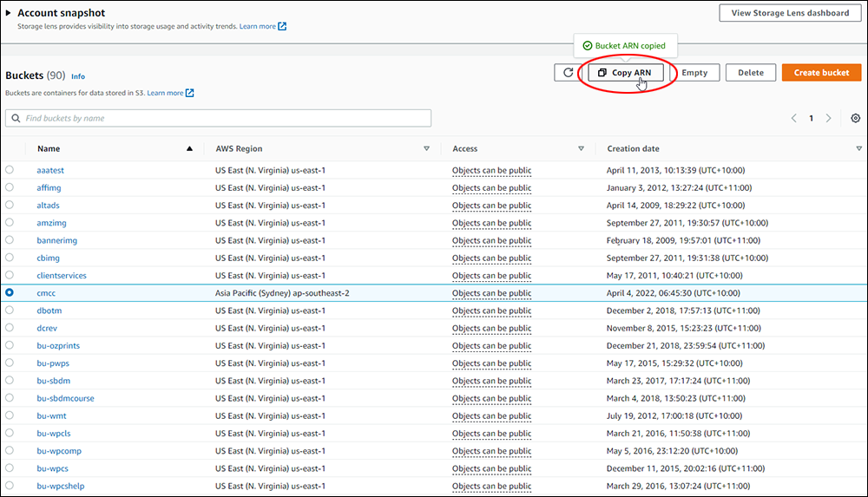
Task: Open the cbimg bucket link
Action: 48,258
